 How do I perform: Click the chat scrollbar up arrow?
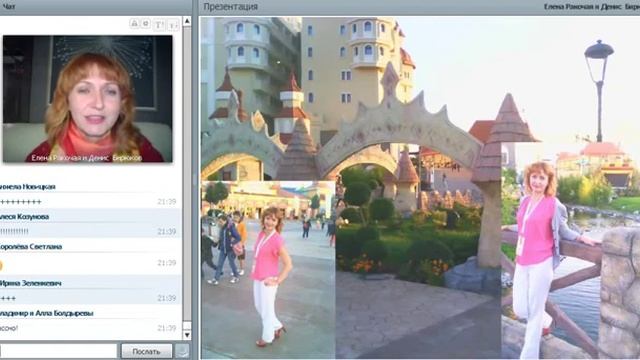pyautogui.click(x=187, y=21)
